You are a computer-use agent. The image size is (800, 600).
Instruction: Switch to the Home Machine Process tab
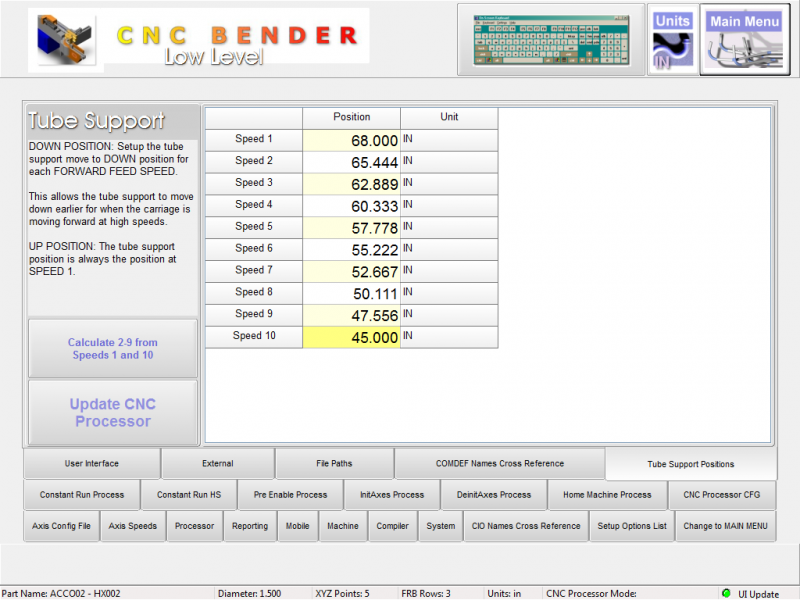click(607, 494)
